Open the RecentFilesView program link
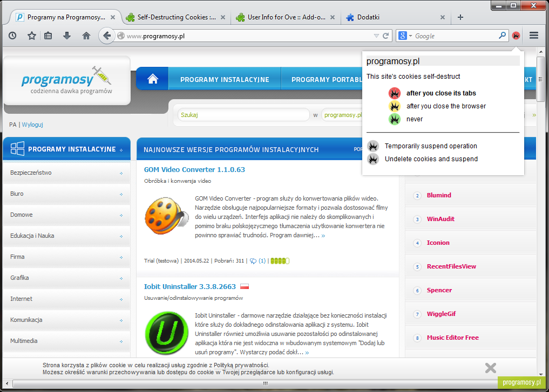The image size is (549, 392). pos(451,266)
